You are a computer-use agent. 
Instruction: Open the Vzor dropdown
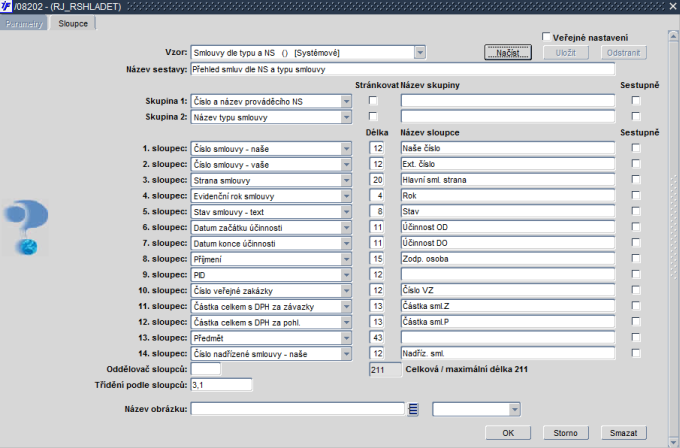420,52
